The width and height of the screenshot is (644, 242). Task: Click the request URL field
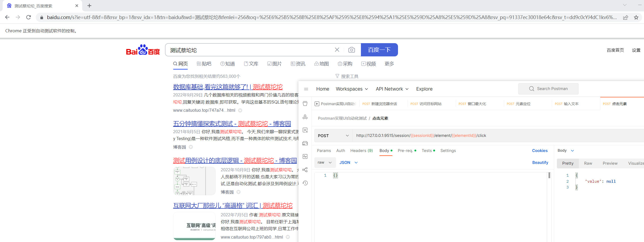click(498, 136)
